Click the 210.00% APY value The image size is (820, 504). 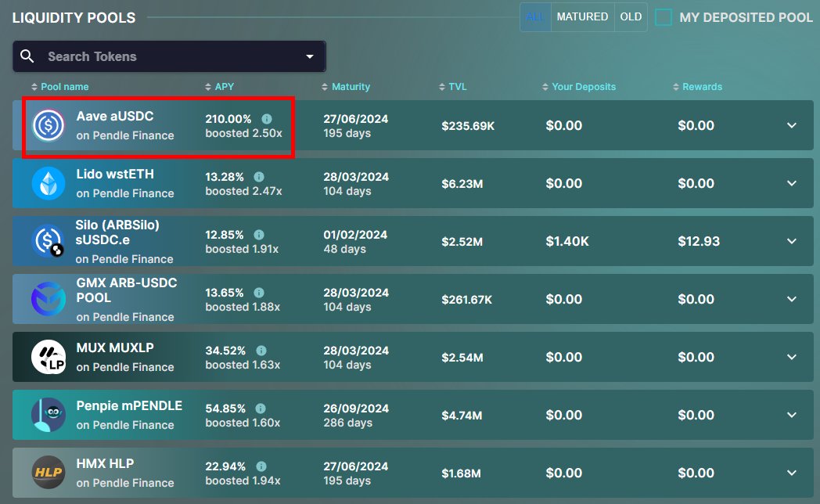228,119
